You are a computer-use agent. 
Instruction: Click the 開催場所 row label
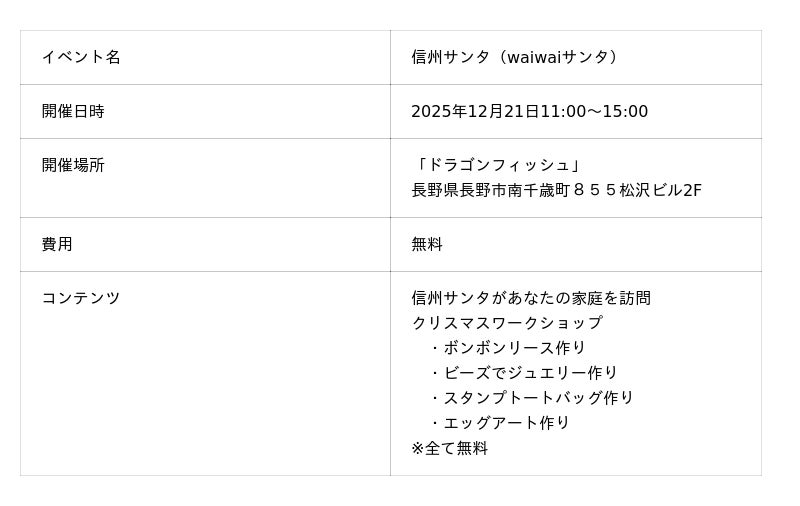point(73,165)
